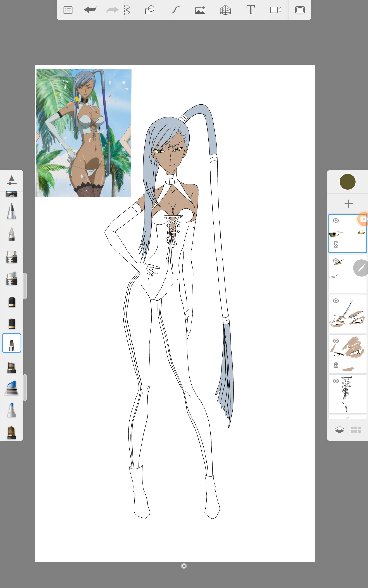The image size is (368, 588).
Task: Open brush properties at palette top
Action: click(11, 180)
